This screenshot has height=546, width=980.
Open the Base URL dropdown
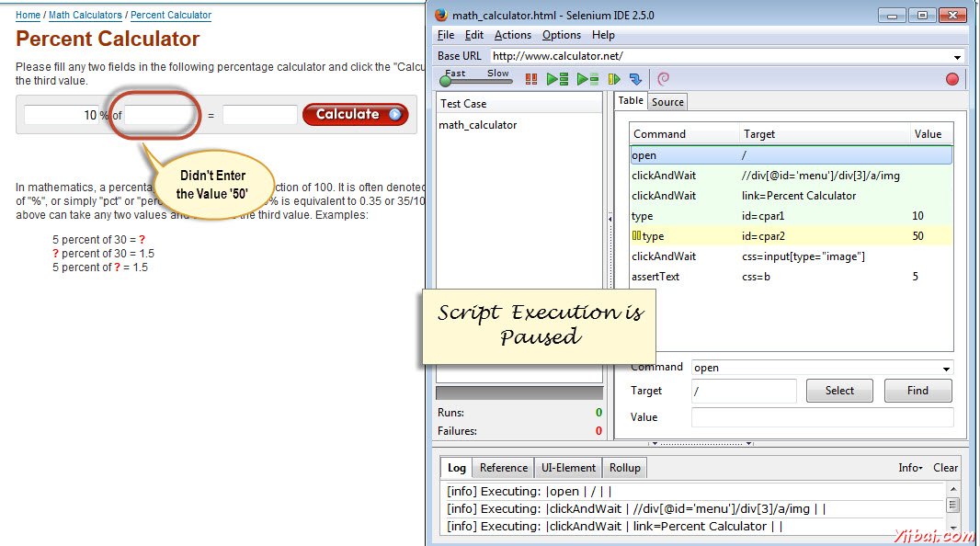click(x=959, y=55)
